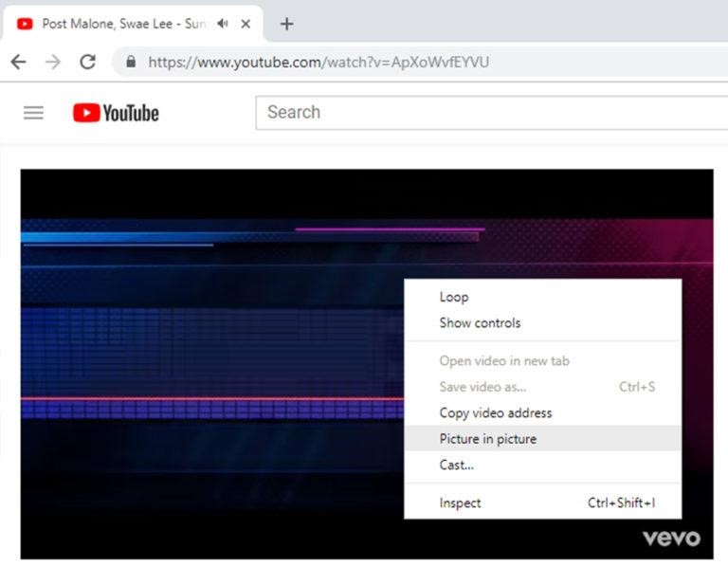The image size is (728, 567).
Task: Choose Copy video address
Action: coord(543,412)
